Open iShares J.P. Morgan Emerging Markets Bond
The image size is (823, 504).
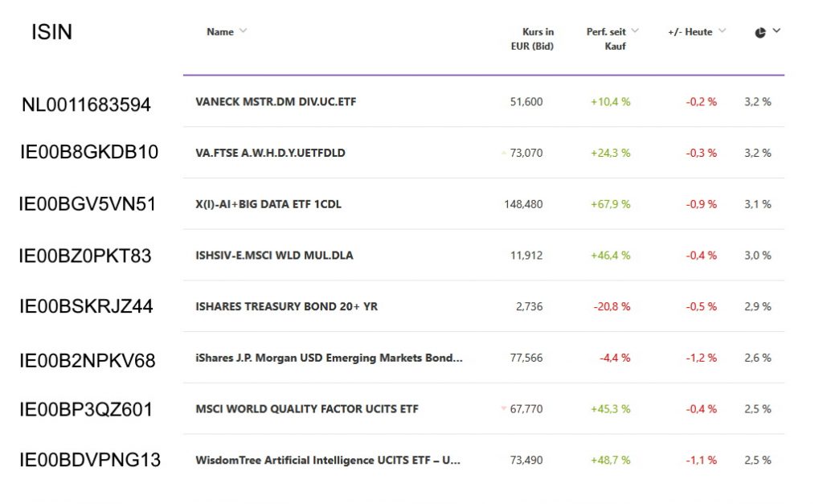click(x=328, y=358)
